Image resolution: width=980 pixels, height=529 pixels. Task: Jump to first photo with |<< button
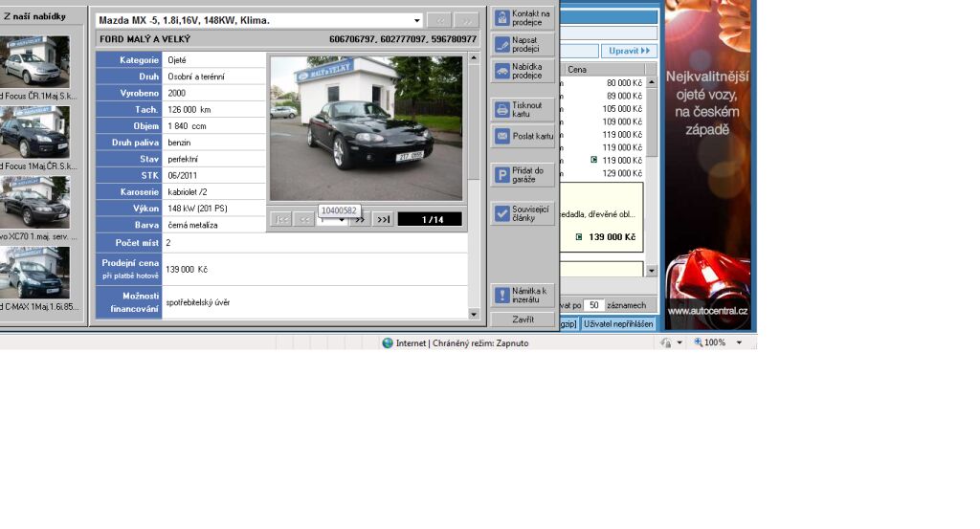coord(281,219)
